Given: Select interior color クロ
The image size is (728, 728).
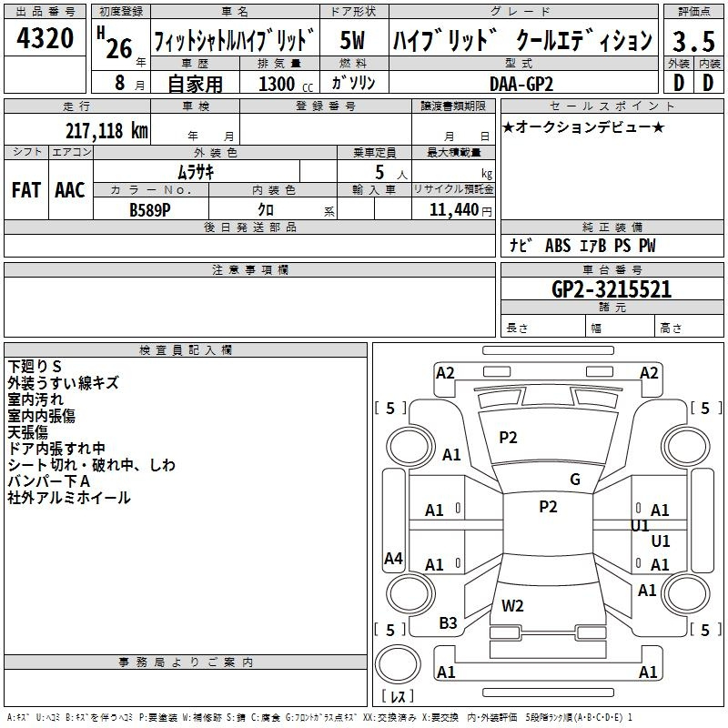Looking at the screenshot, I should 266,210.
